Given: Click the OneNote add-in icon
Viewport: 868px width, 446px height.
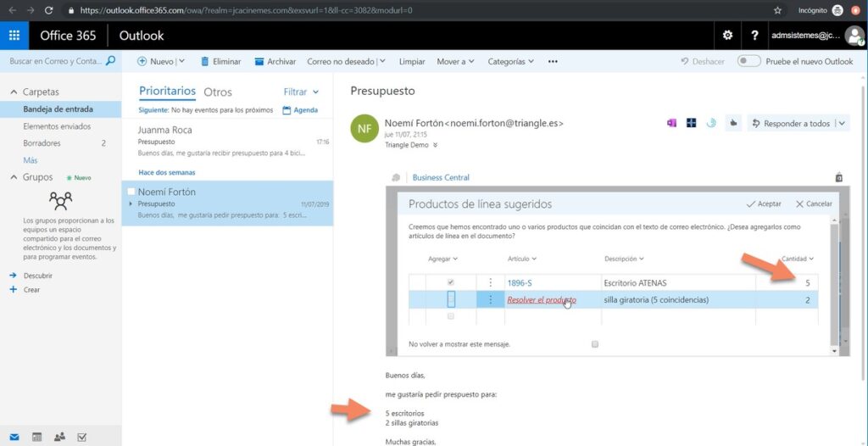Looking at the screenshot, I should pos(671,123).
